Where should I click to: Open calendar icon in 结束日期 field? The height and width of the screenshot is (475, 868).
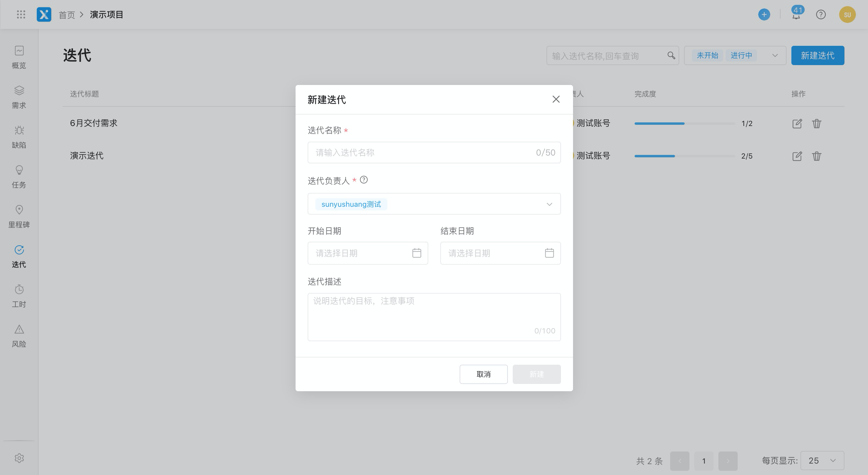pyautogui.click(x=549, y=253)
